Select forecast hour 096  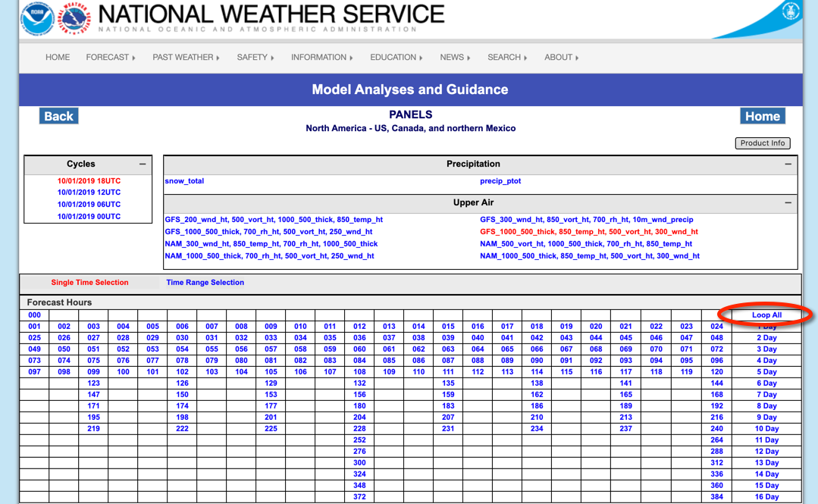click(717, 361)
